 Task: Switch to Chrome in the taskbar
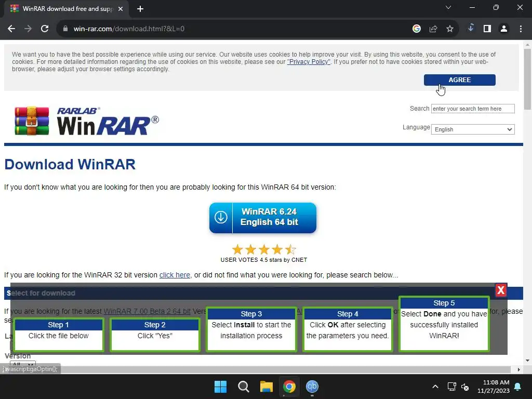[289, 387]
